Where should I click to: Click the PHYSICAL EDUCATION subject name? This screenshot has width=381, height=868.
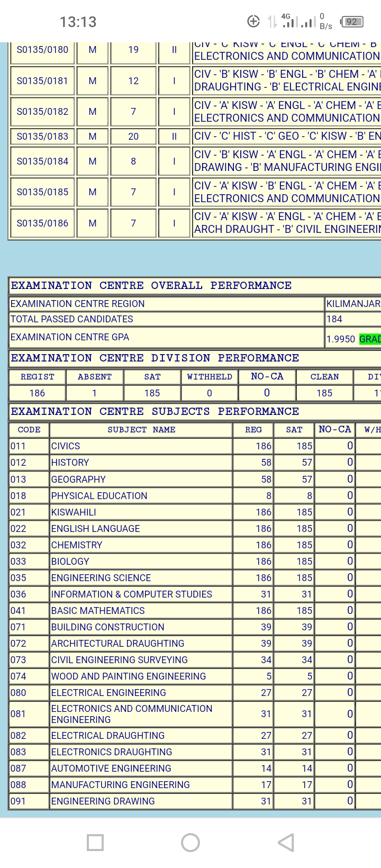pos(99,496)
